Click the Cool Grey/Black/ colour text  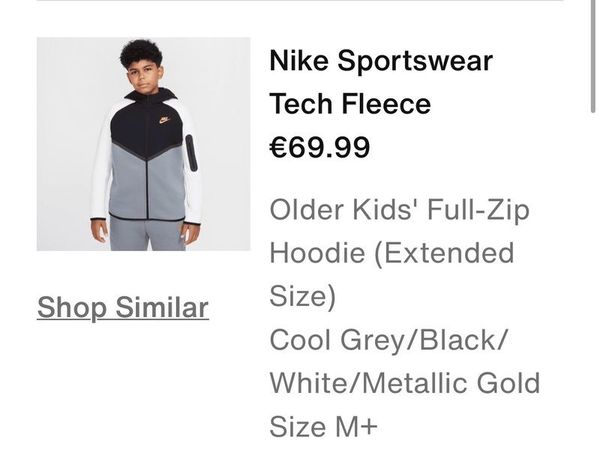click(x=389, y=339)
